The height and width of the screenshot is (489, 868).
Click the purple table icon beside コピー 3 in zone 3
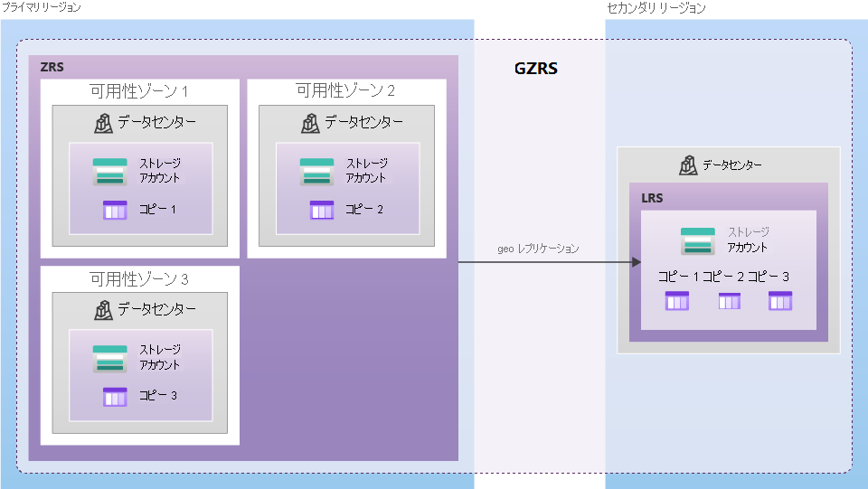115,397
